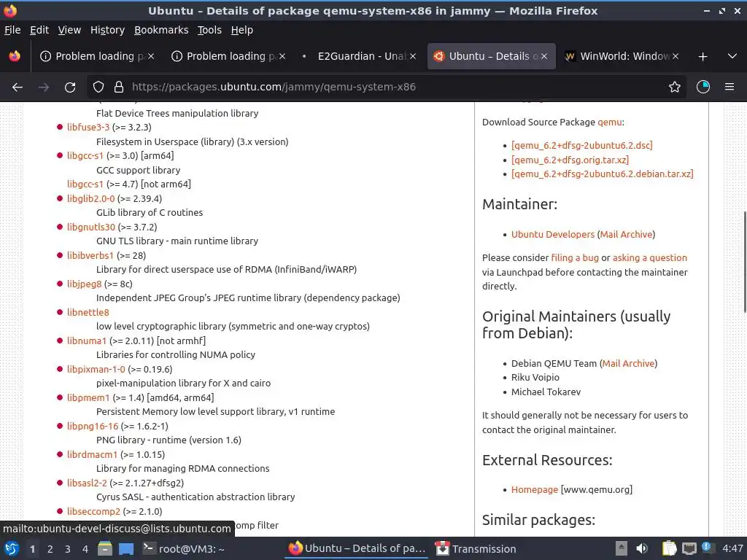This screenshot has width=747, height=560.
Task: Open the volume speaker tray icon
Action: [x=642, y=548]
